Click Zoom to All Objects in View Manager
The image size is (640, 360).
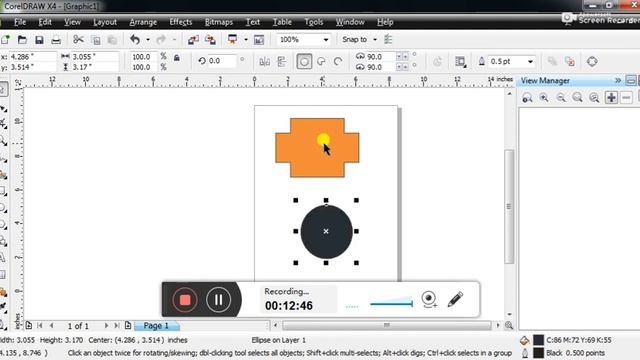[594, 98]
